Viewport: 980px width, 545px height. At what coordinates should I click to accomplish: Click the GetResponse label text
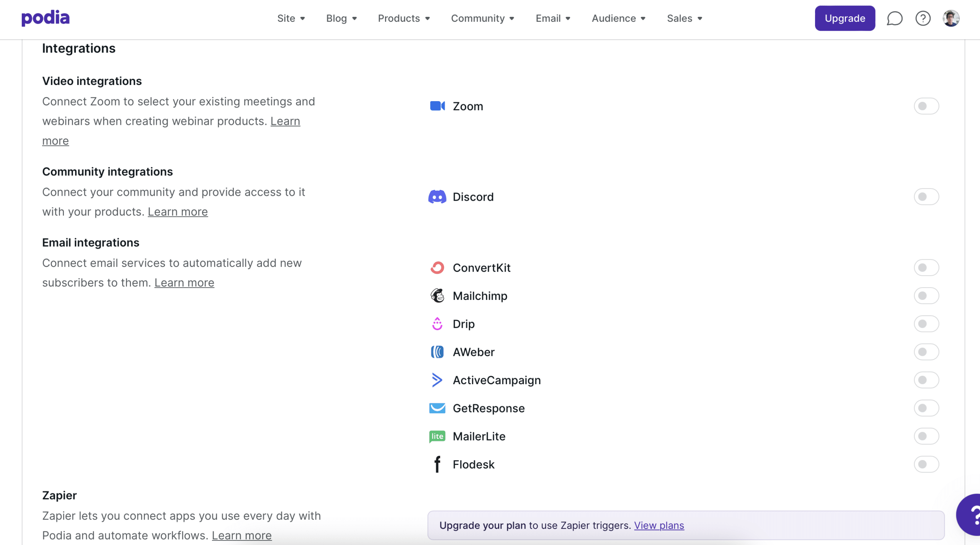coord(489,408)
